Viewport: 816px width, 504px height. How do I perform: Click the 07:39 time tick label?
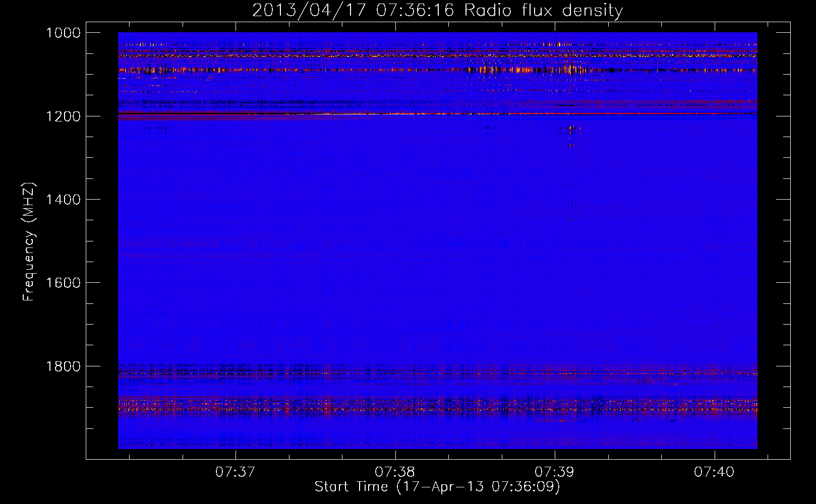[554, 472]
